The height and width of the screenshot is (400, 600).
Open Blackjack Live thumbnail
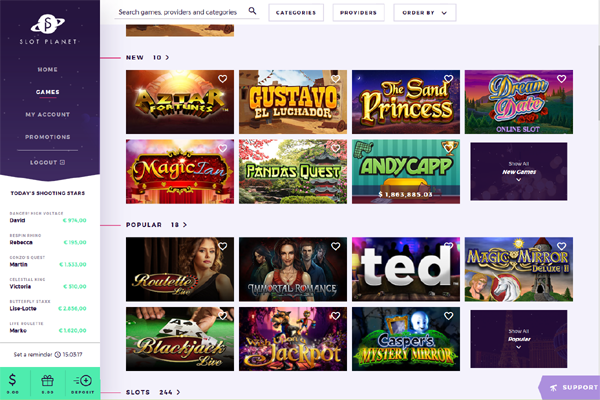coord(180,339)
